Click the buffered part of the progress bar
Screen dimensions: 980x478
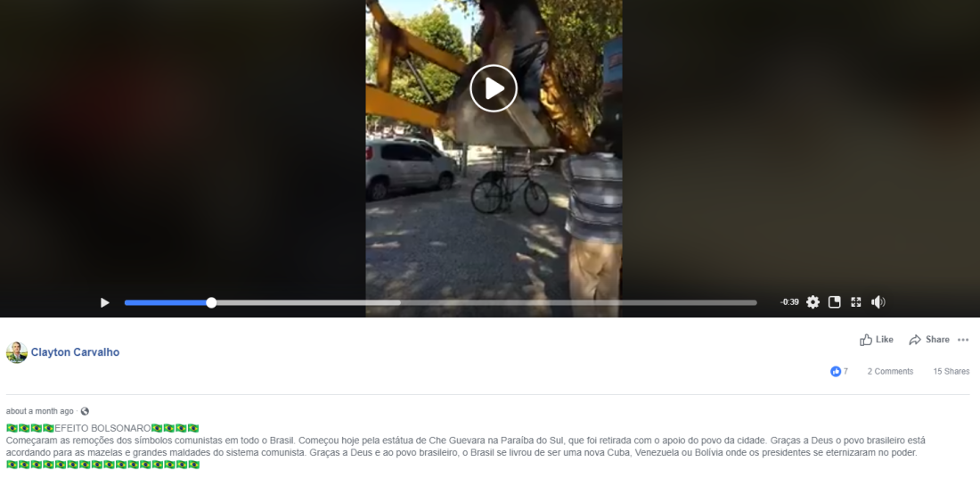(306, 303)
